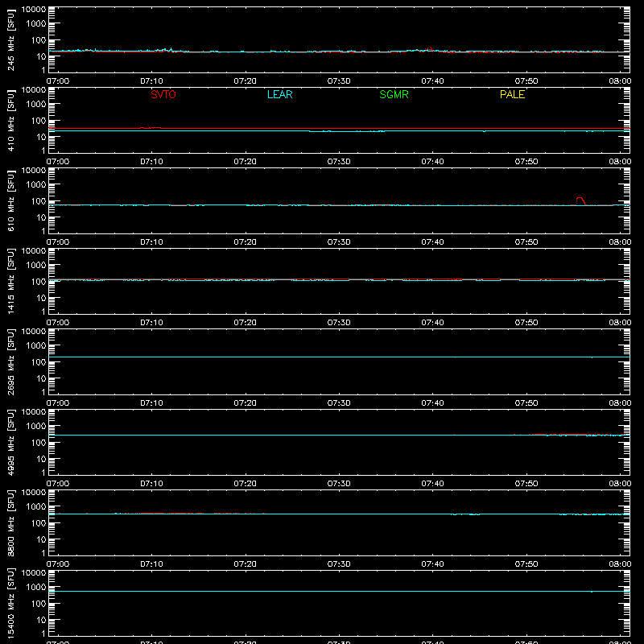Select the 410 MHz [SFU] axis title
Viewport: 644px width, 644px height.
click(10, 120)
